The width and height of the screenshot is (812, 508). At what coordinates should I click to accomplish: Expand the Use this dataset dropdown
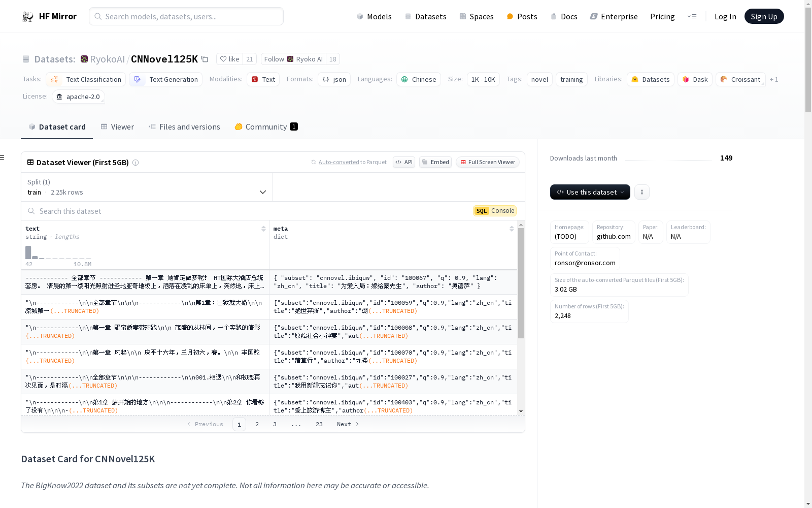click(x=590, y=192)
